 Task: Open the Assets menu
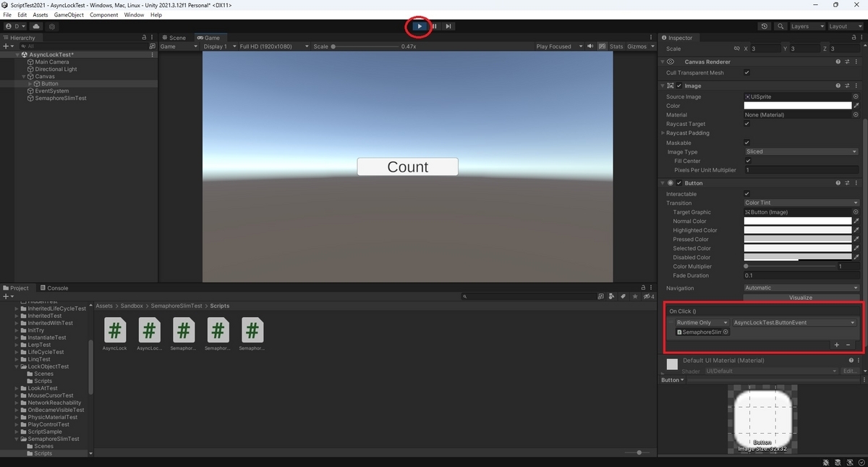point(41,14)
